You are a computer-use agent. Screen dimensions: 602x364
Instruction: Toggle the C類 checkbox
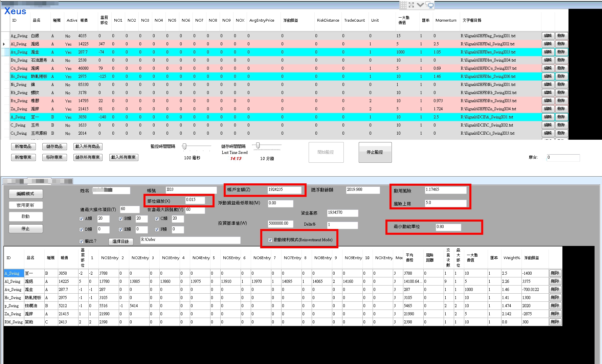(157, 219)
